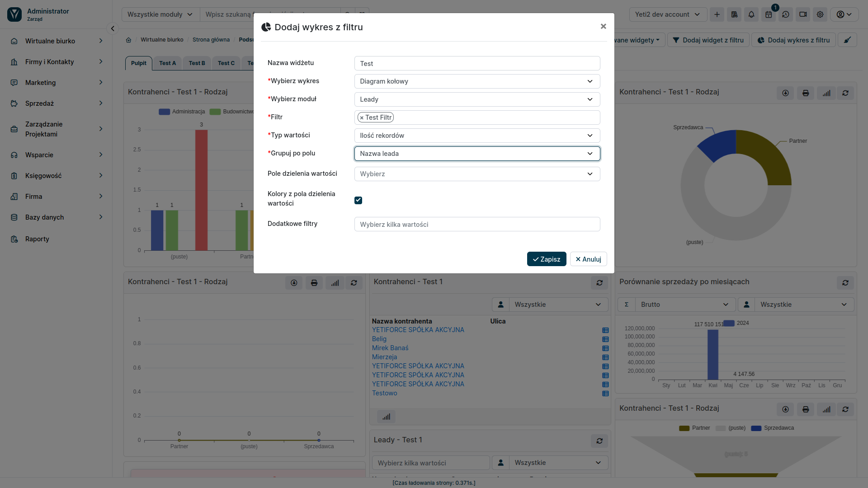Expand Sprzedaż menu item
868x488 pixels.
point(56,103)
